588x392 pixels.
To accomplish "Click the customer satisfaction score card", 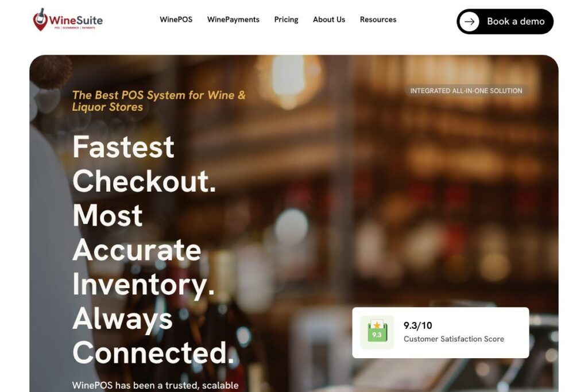I will pos(440,332).
